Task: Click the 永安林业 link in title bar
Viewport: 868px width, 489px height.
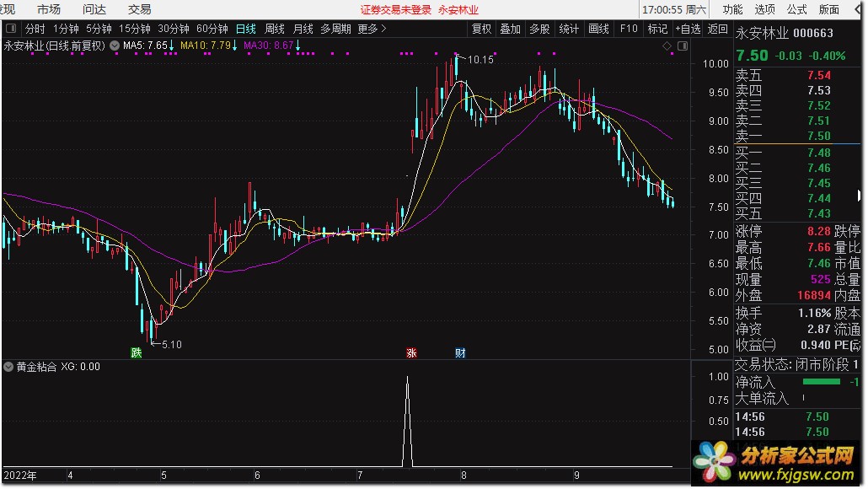Action: pyautogui.click(x=458, y=10)
